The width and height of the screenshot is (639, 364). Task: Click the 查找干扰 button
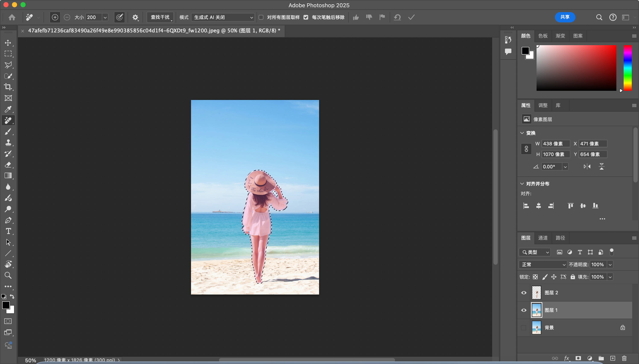(x=160, y=17)
